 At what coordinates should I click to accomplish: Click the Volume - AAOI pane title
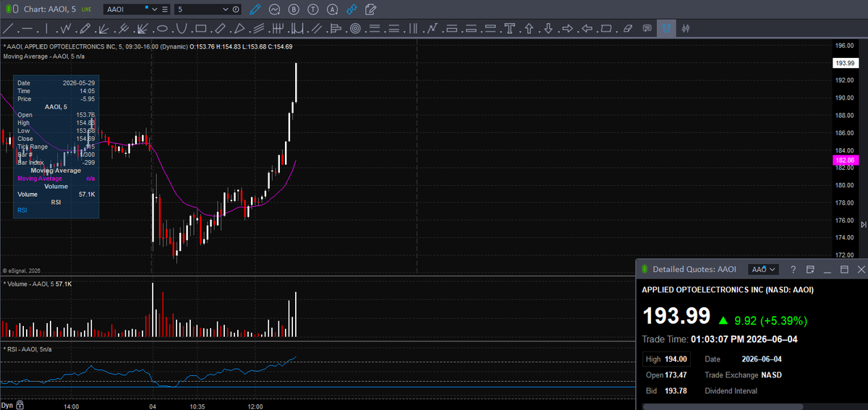point(38,283)
